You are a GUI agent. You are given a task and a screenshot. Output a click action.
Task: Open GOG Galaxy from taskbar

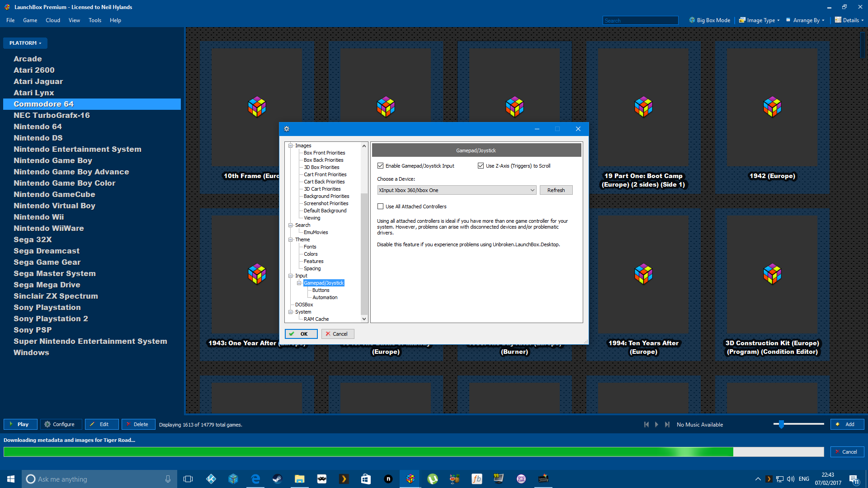pos(521,479)
